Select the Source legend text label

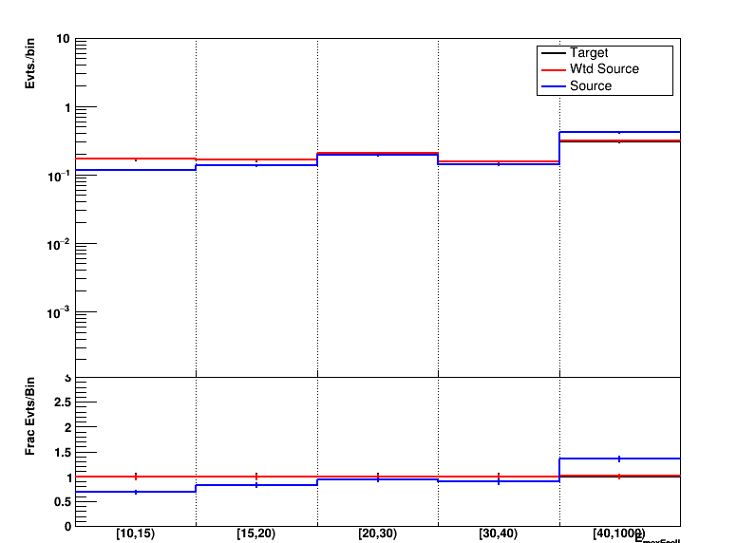(x=591, y=85)
